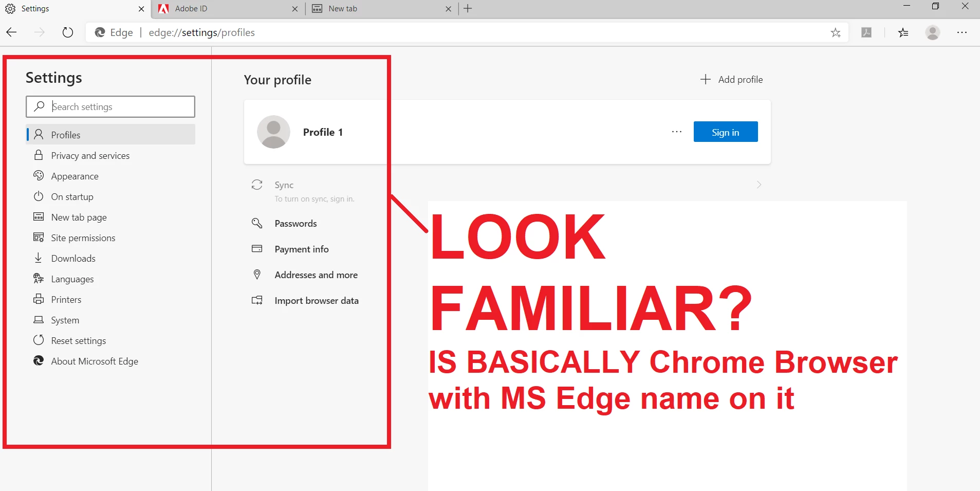
Task: Open the Adobe PDF extension icon in the toolbar
Action: (866, 32)
